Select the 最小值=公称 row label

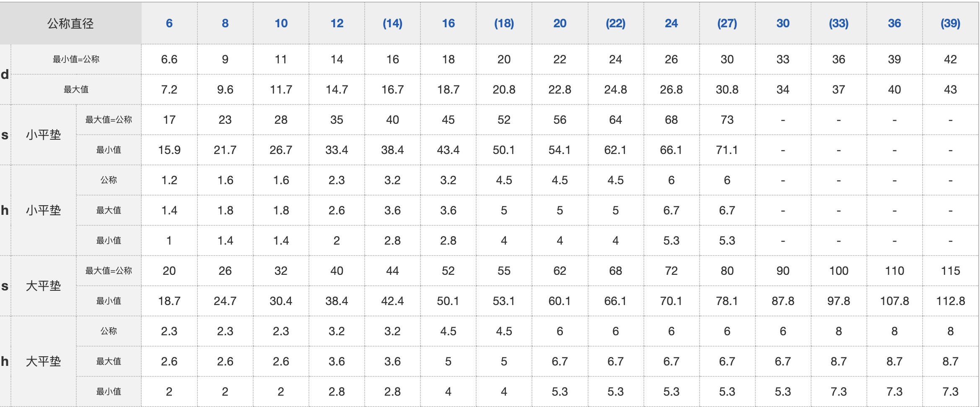[x=76, y=59]
